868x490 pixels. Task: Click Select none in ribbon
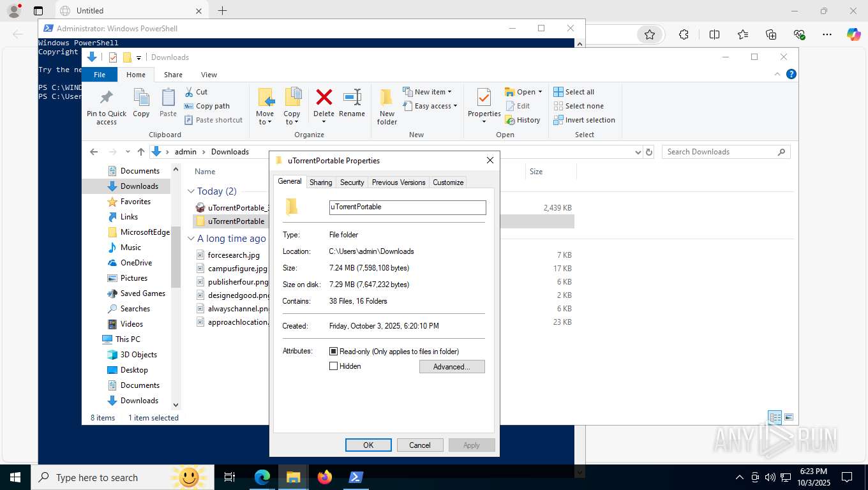[x=578, y=106]
